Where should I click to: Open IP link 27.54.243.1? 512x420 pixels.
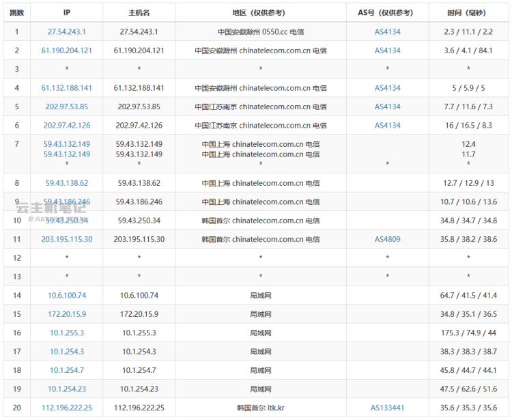pyautogui.click(x=67, y=31)
